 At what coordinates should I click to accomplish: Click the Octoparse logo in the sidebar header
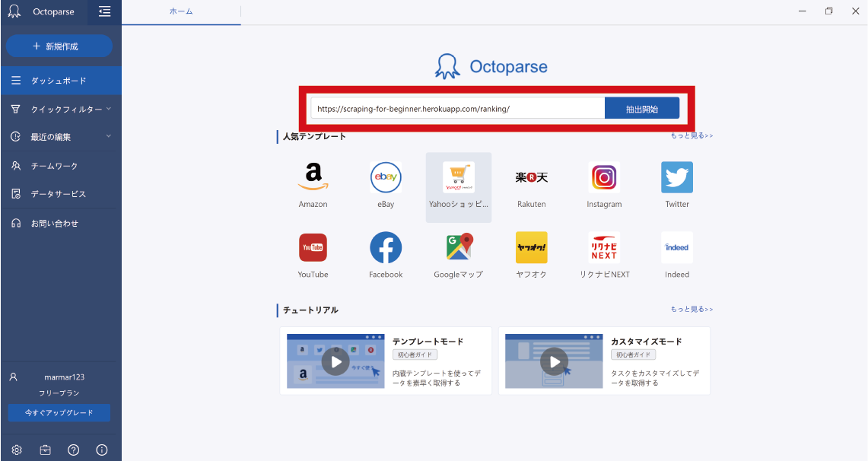(14, 11)
